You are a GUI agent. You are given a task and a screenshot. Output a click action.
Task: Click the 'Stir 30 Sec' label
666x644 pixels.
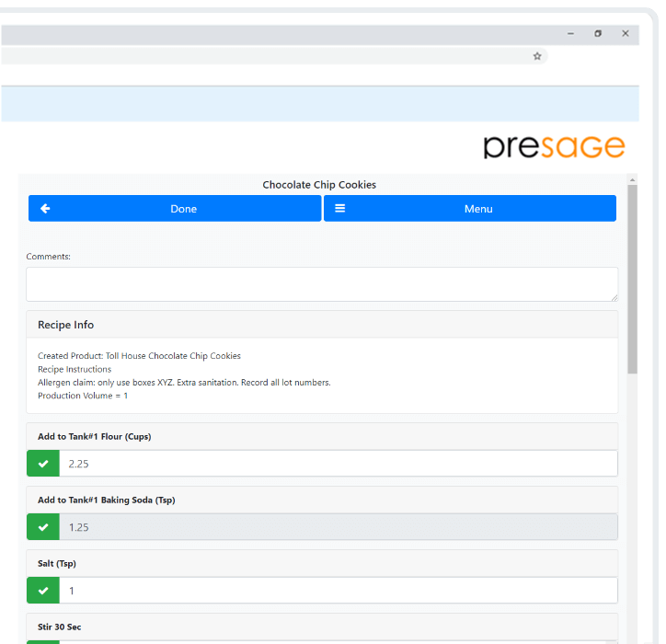tap(59, 627)
